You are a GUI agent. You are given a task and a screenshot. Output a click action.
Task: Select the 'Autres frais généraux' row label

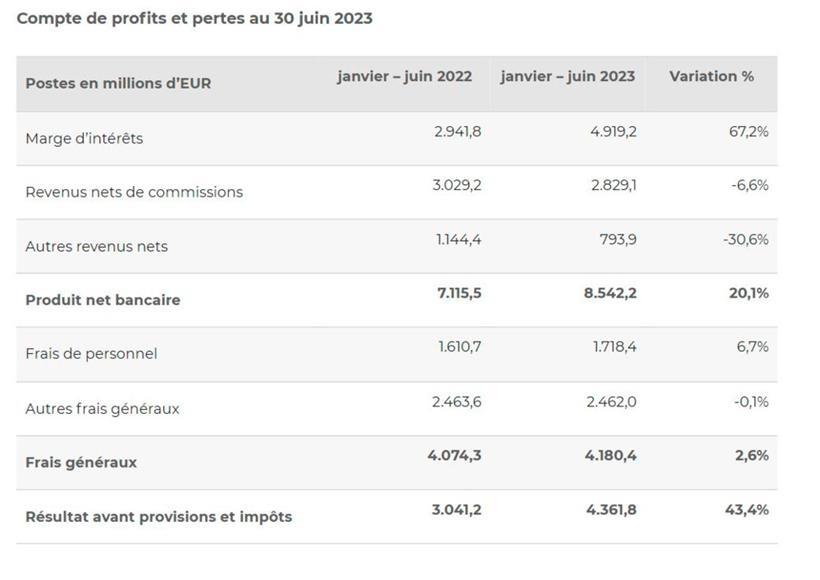(x=102, y=408)
